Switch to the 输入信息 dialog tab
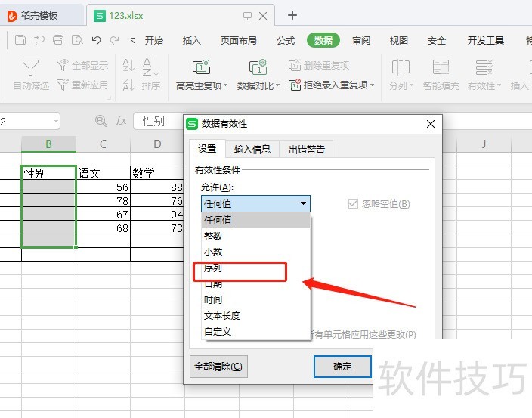Screen dimensions: 532x418 click(252, 150)
